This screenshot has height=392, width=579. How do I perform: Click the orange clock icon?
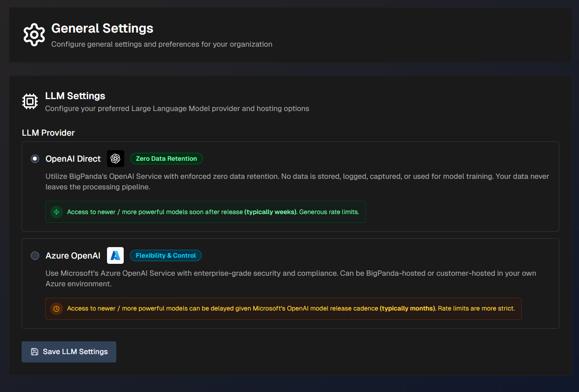[56, 309]
